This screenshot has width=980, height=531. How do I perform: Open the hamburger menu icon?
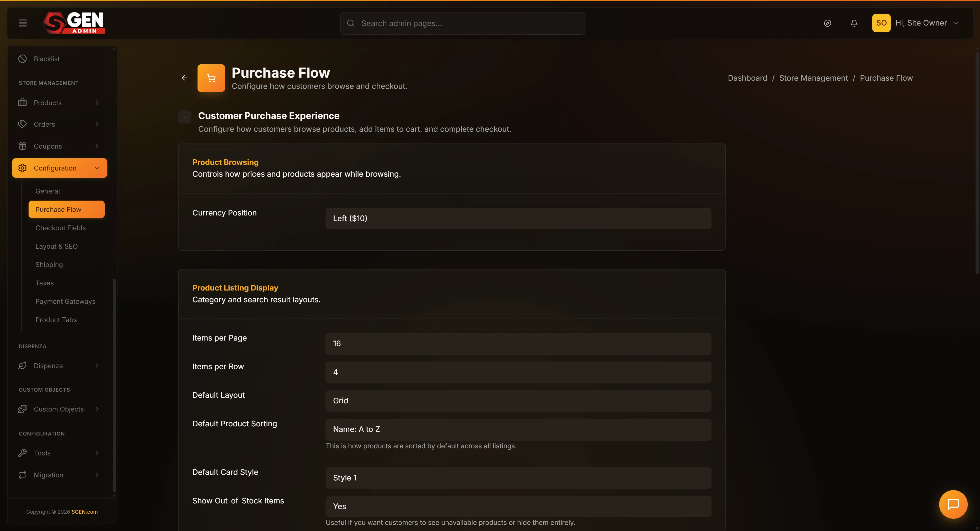pos(23,23)
